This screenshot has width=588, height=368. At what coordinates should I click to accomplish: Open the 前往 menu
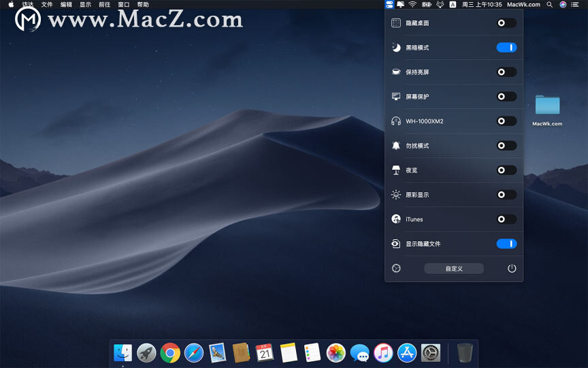(x=104, y=5)
